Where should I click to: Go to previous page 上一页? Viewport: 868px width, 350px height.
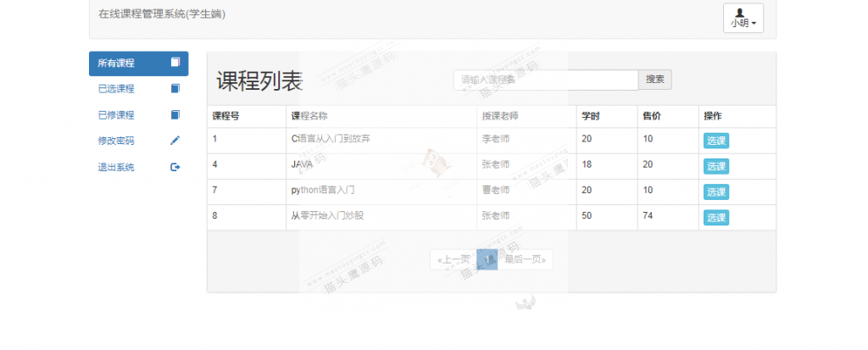tap(453, 259)
